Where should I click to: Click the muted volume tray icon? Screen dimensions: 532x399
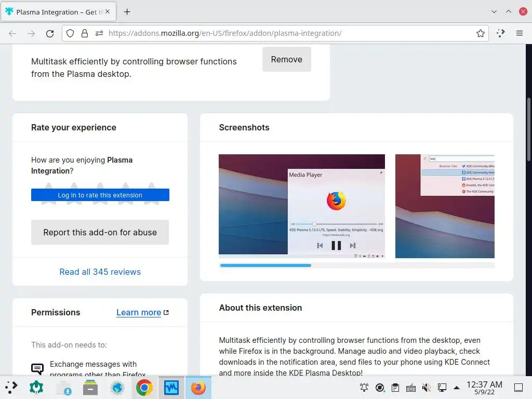(427, 388)
